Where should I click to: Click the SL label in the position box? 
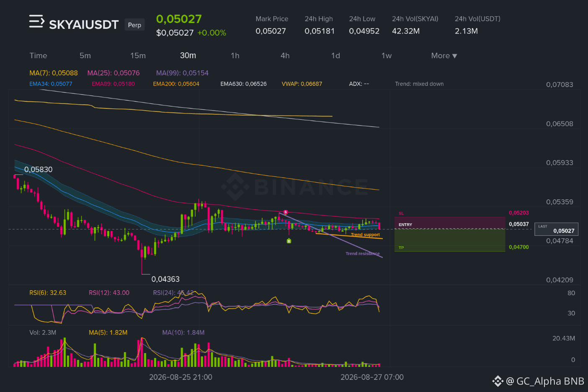pyautogui.click(x=401, y=214)
